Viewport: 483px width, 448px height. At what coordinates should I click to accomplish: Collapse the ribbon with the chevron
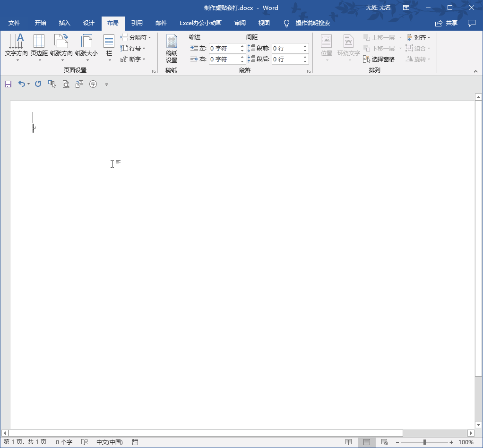point(475,71)
